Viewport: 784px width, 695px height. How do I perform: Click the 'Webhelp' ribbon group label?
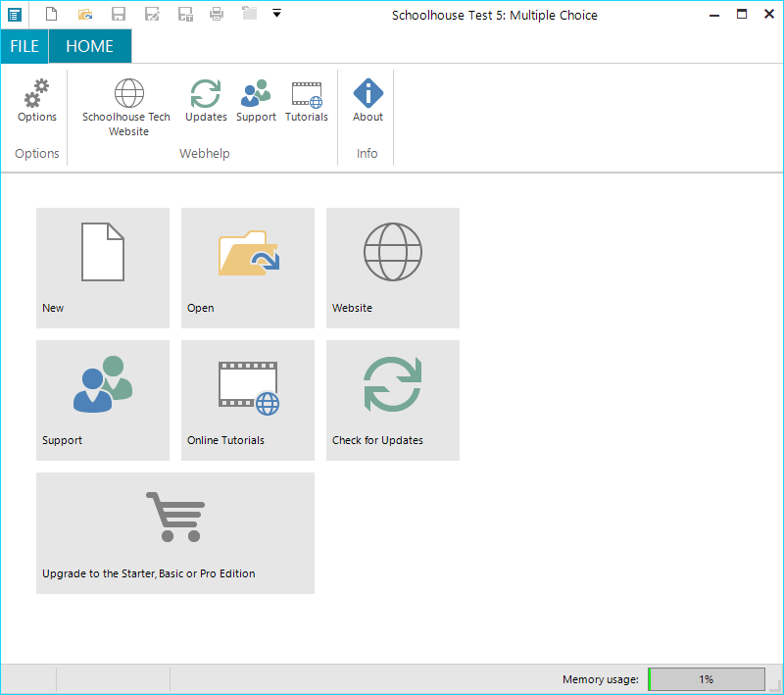(205, 154)
